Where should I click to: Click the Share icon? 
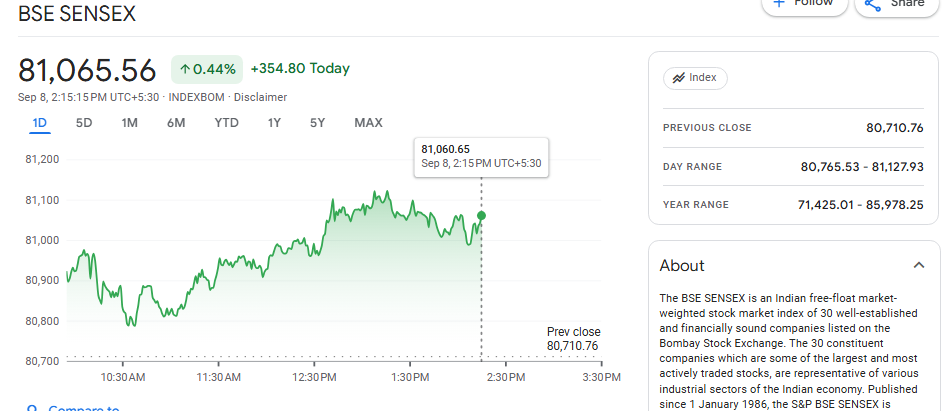pyautogui.click(x=872, y=4)
